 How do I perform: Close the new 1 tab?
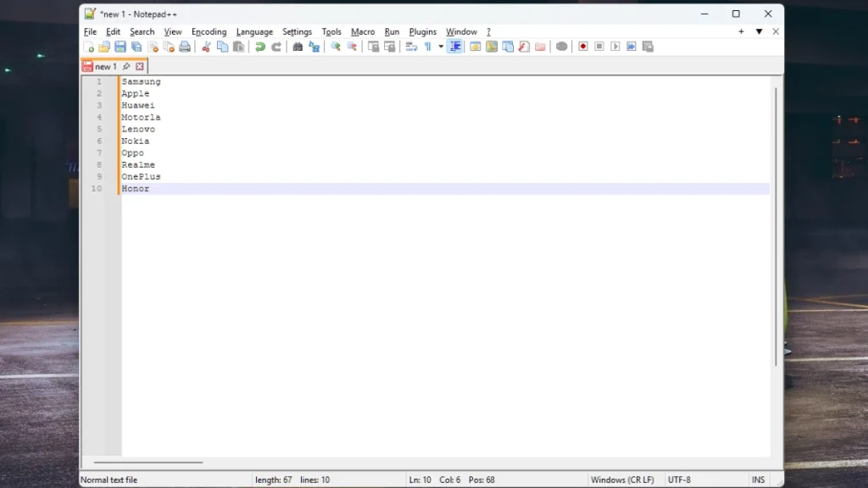(140, 66)
